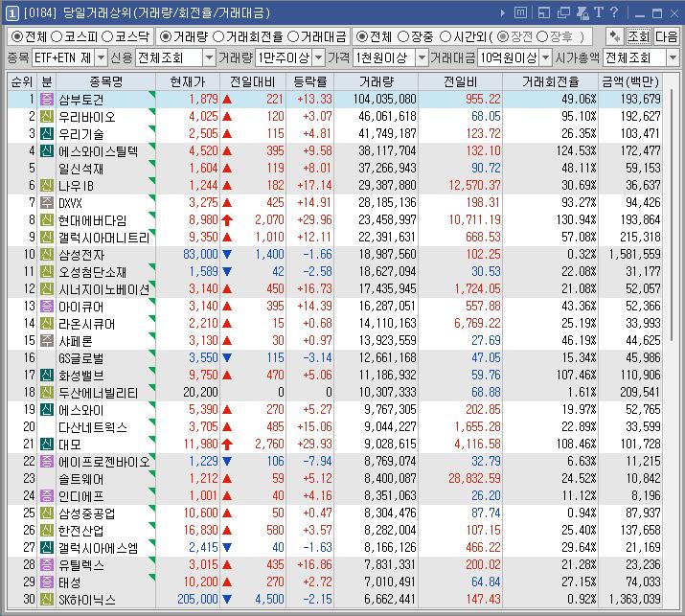This screenshot has height=616, width=685.
Task: Click the 시너지이노베이션 등락률 +16.73
Action: (314, 288)
